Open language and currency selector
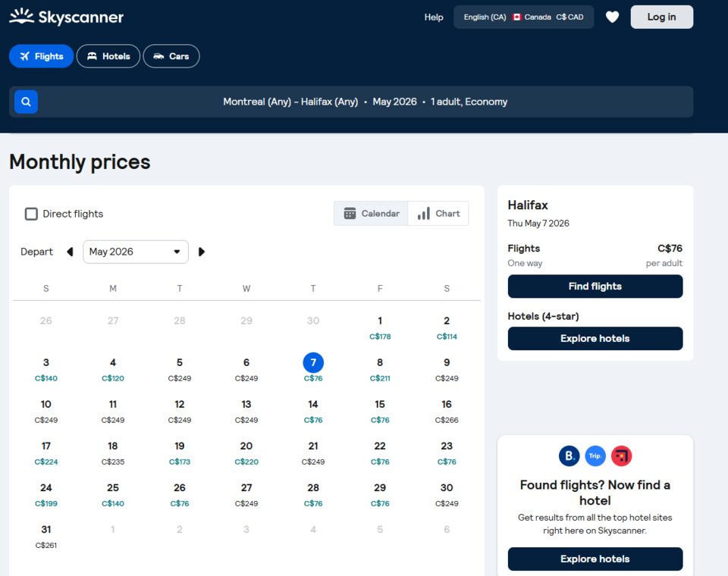This screenshot has height=576, width=728. [x=523, y=17]
